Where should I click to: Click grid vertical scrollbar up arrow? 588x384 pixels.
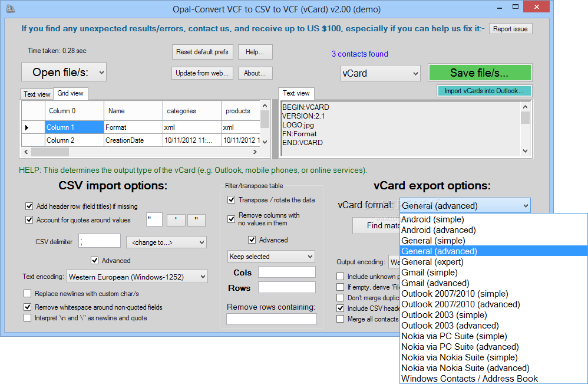point(265,106)
